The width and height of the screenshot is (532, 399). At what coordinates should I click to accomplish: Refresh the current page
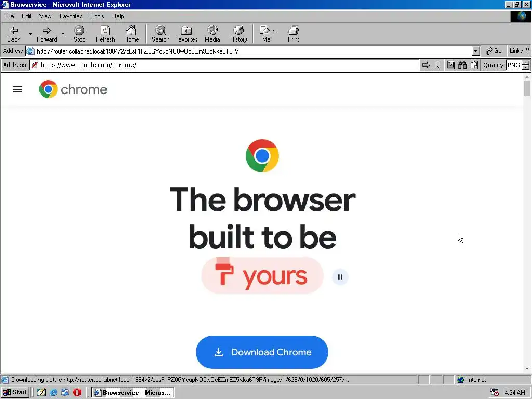coord(105,34)
